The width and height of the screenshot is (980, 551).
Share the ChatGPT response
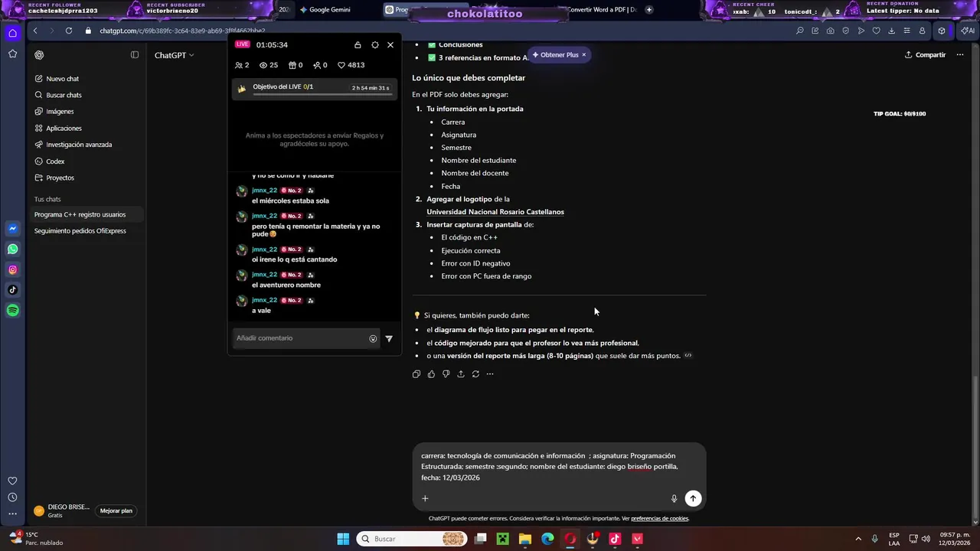pos(461,374)
